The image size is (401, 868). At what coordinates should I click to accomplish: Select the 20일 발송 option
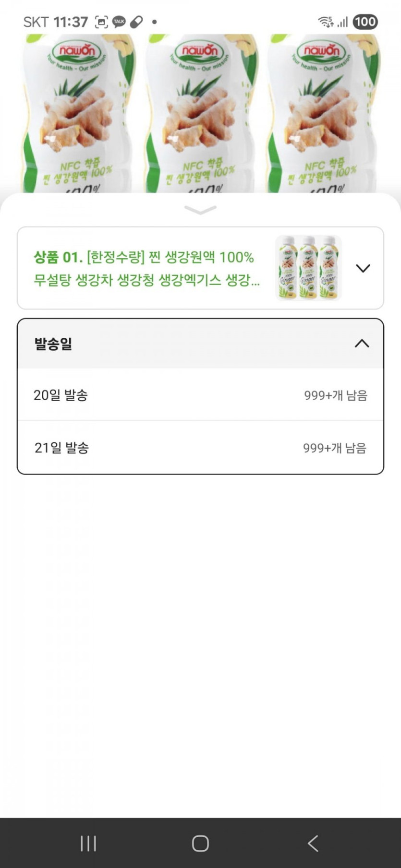pyautogui.click(x=200, y=395)
